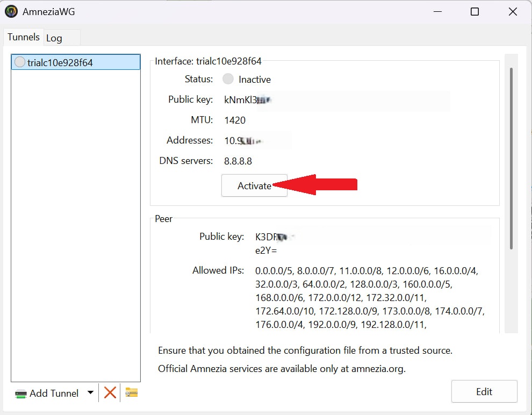Screen dimensions: 532x415
Task: Click the tunnel's gray status circle in list
Action: pyautogui.click(x=20, y=62)
